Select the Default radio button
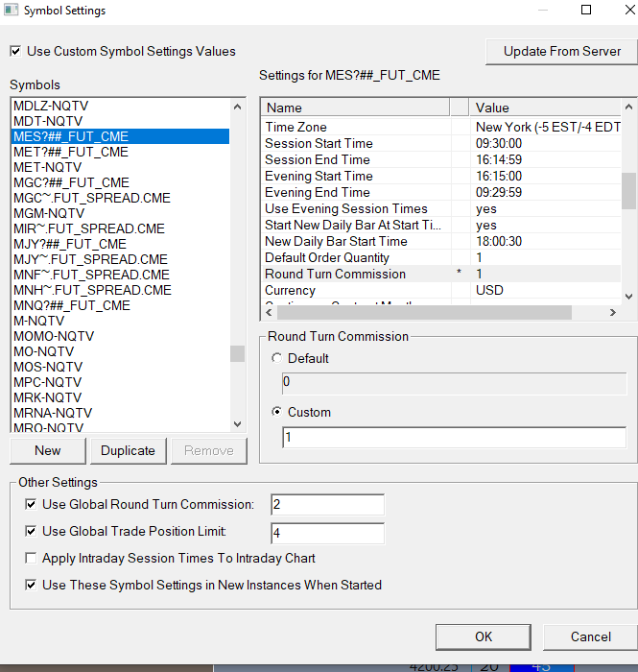Image resolution: width=638 pixels, height=672 pixels. point(277,358)
